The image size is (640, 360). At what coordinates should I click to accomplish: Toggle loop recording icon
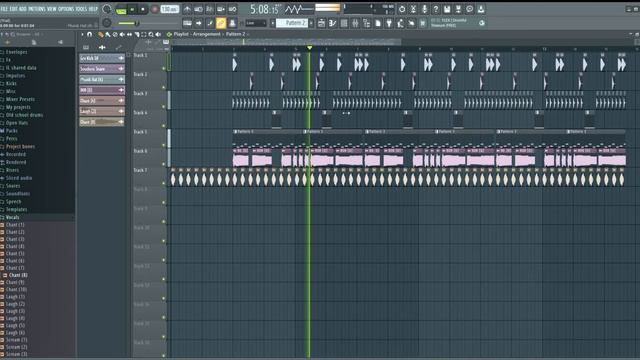click(x=233, y=9)
